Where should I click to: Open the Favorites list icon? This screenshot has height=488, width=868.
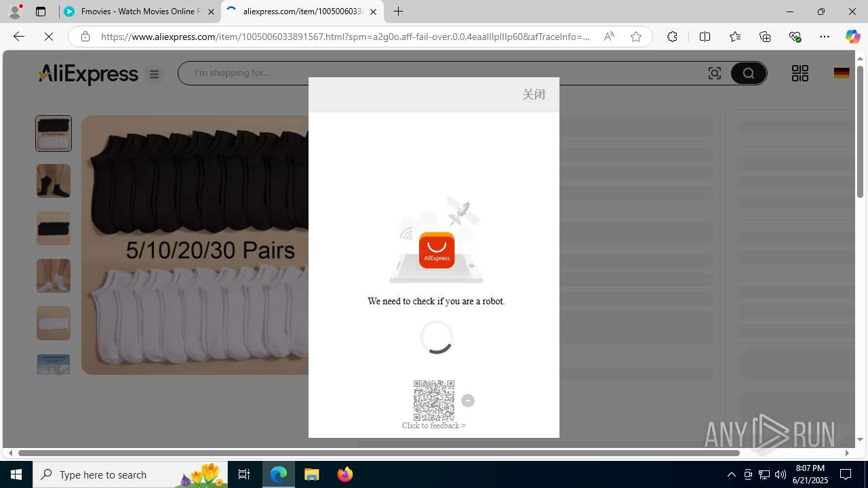(x=734, y=37)
